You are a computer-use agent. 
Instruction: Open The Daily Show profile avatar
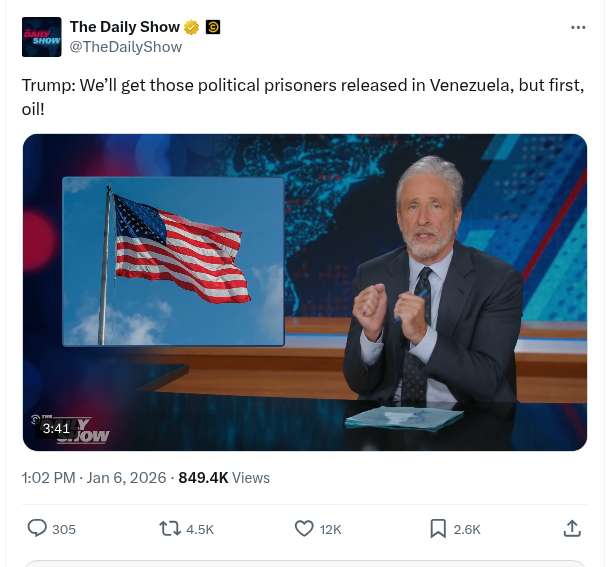[x=41, y=37]
